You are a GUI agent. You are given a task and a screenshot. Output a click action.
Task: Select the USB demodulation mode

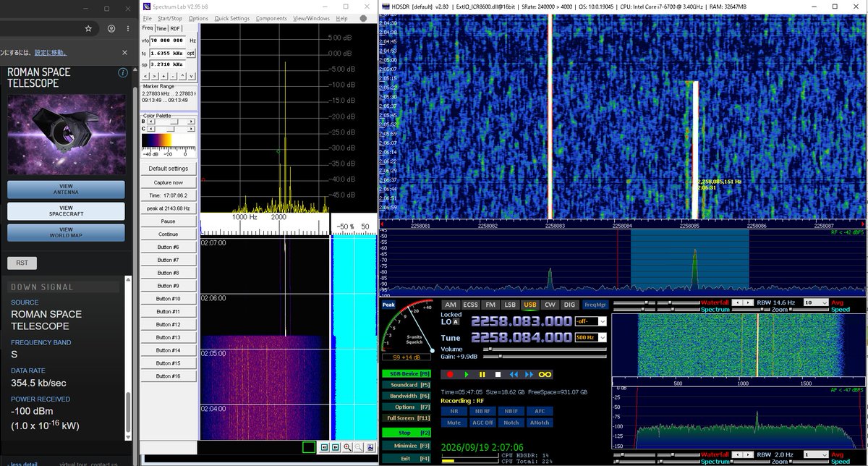point(529,305)
